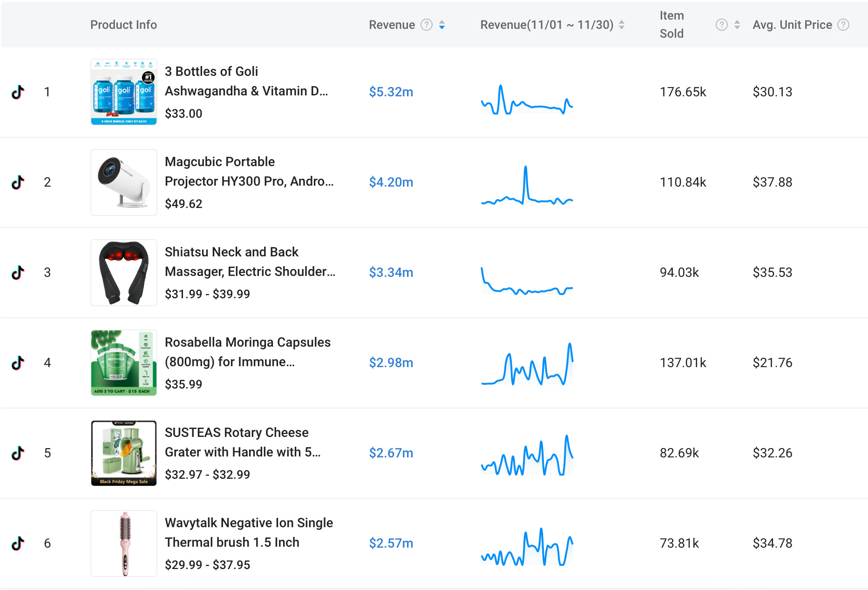Click the $34.78 average unit price
The width and height of the screenshot is (868, 590).
pos(773,543)
